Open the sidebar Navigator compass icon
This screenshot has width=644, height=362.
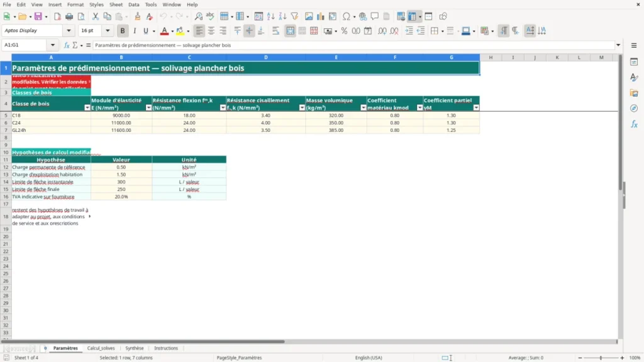[x=634, y=108]
